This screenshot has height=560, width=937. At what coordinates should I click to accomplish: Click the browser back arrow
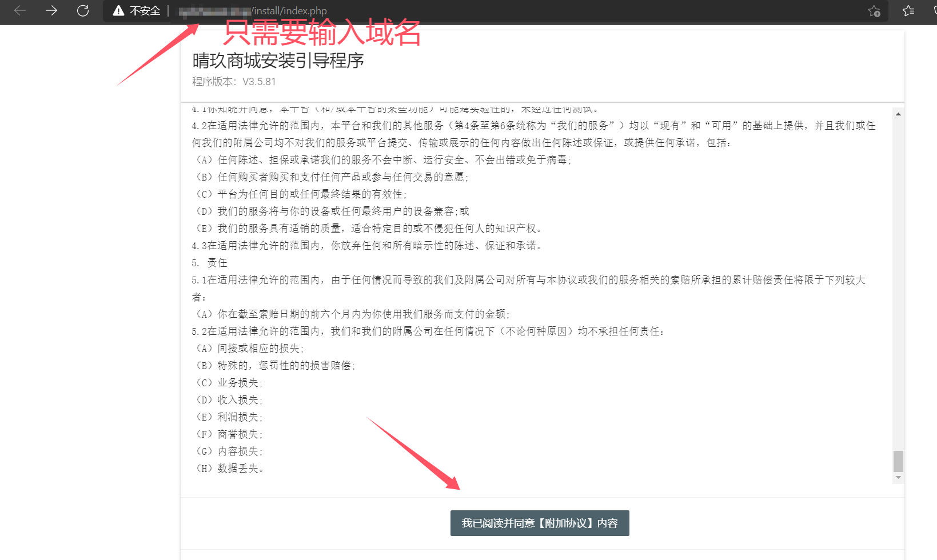tap(20, 10)
